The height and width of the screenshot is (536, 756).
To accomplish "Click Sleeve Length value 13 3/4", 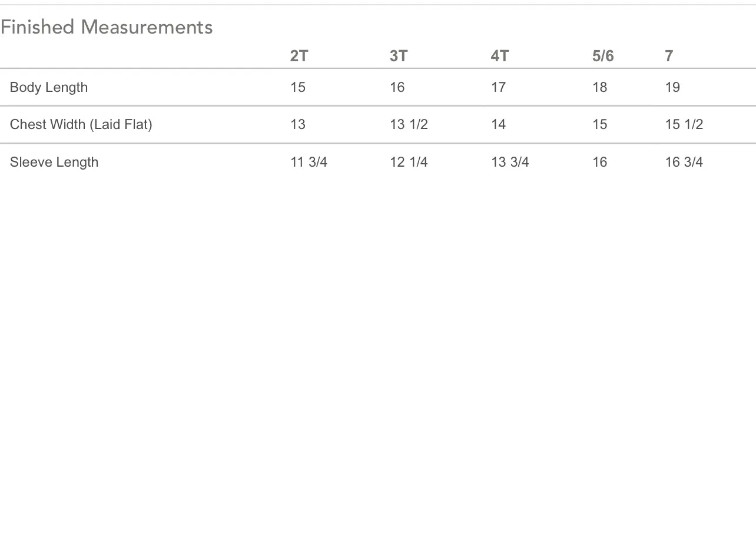I will (x=510, y=162).
